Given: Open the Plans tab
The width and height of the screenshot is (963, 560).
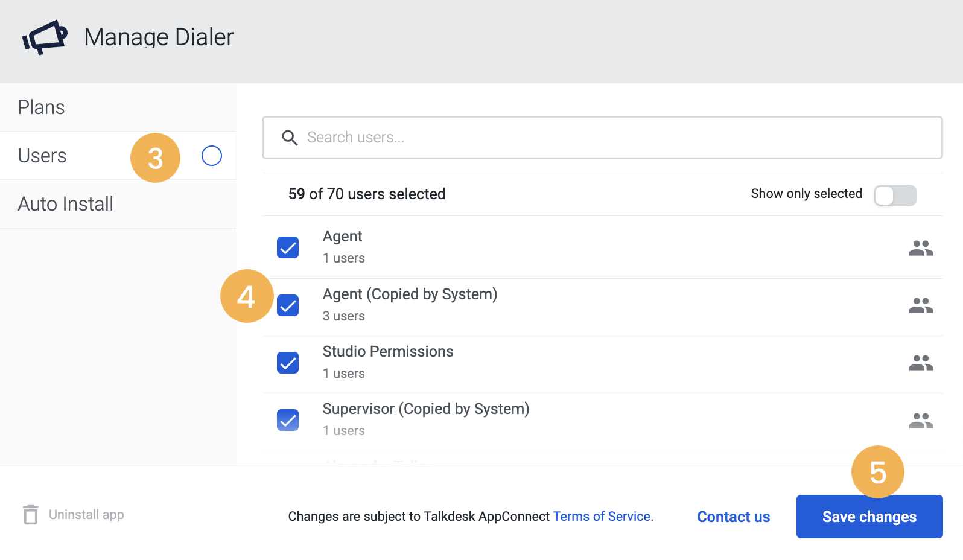Looking at the screenshot, I should 118,107.
